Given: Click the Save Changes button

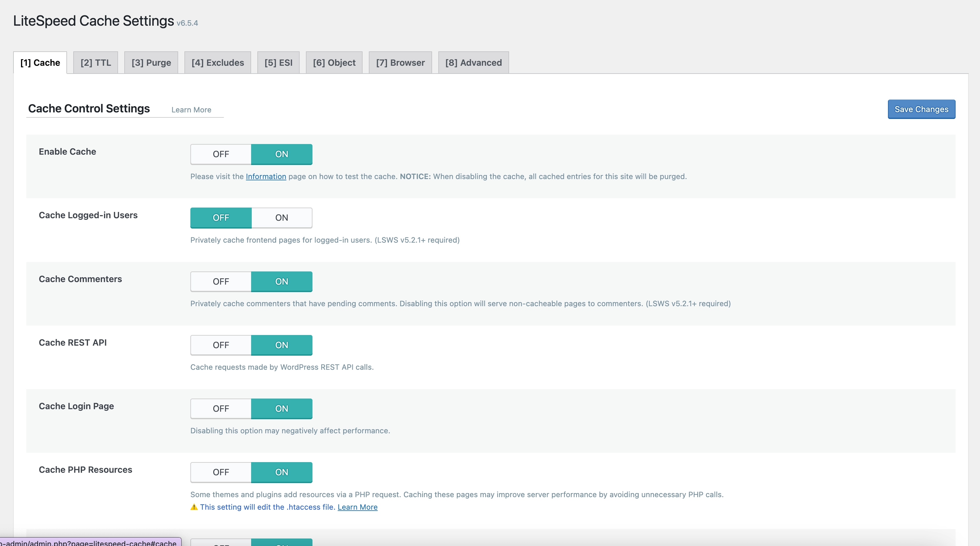Looking at the screenshot, I should 921,109.
